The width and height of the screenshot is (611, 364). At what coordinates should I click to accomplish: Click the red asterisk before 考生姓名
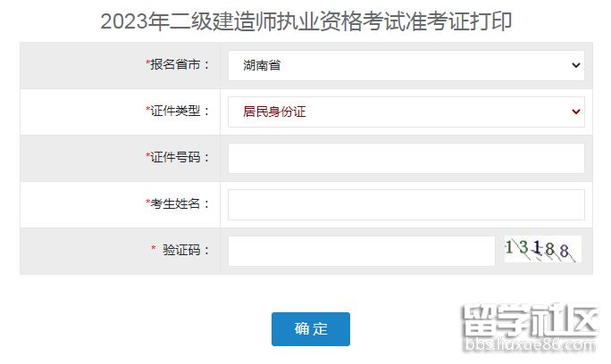[148, 202]
